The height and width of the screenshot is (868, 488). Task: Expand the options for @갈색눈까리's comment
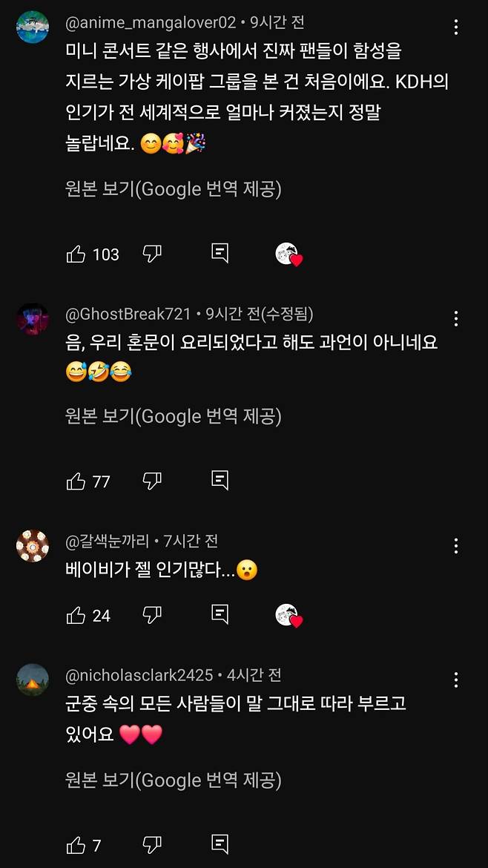(x=455, y=546)
